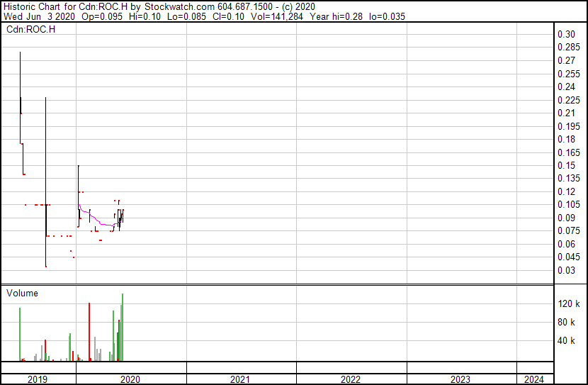Screen dimensions: 588x385
Task: Click the Historic Chart title line
Action: tap(159, 7)
